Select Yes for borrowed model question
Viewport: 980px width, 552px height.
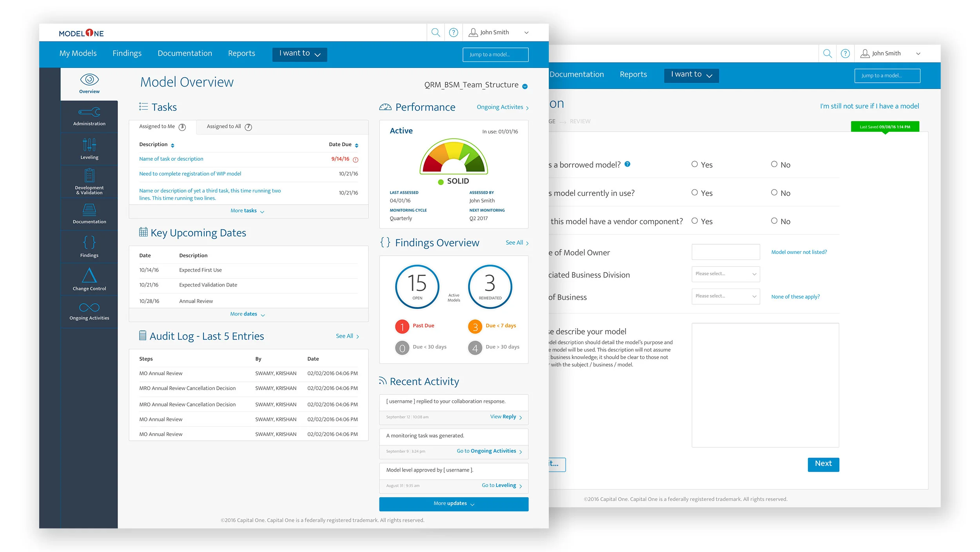coord(695,164)
